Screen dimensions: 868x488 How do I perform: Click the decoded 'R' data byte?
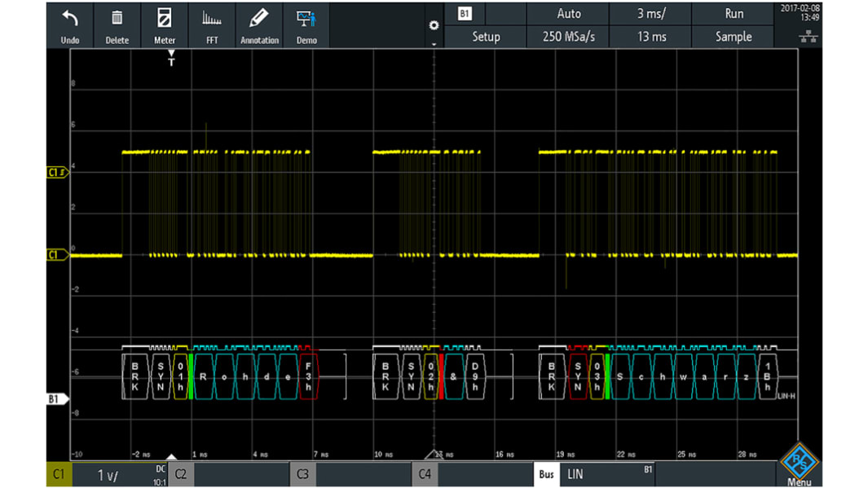203,376
